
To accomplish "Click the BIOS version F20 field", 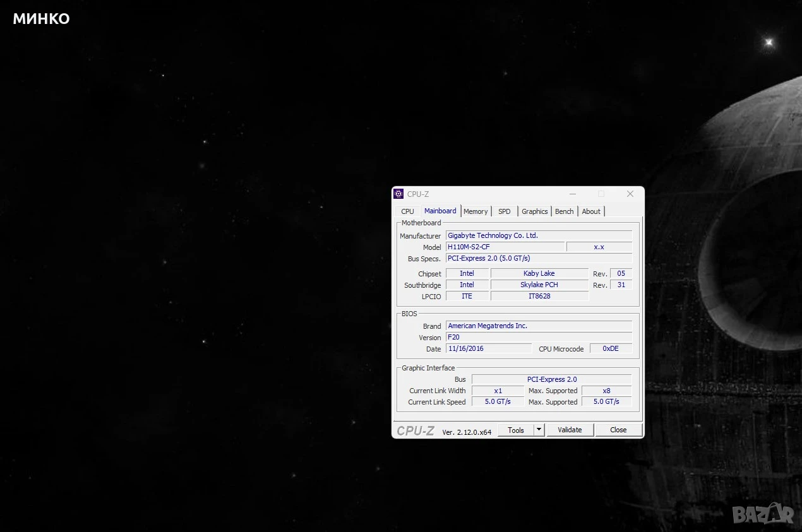I will pos(539,337).
